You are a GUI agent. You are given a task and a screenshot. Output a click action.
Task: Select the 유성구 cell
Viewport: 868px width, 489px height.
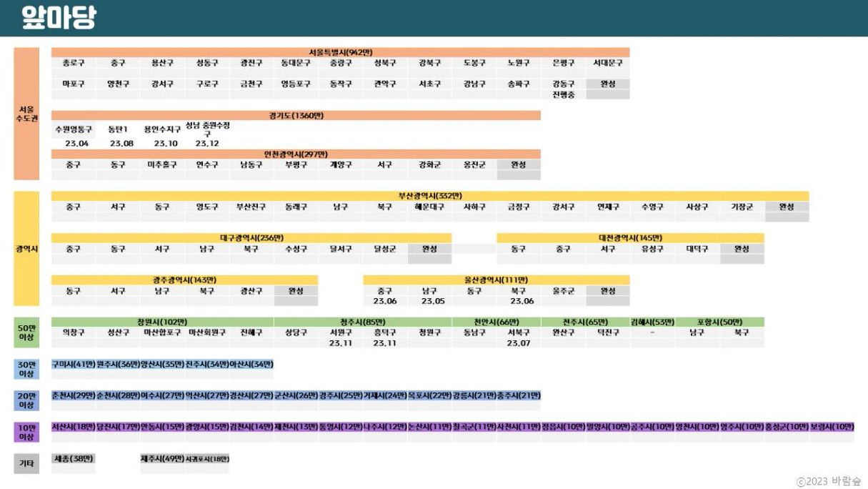[x=652, y=249]
